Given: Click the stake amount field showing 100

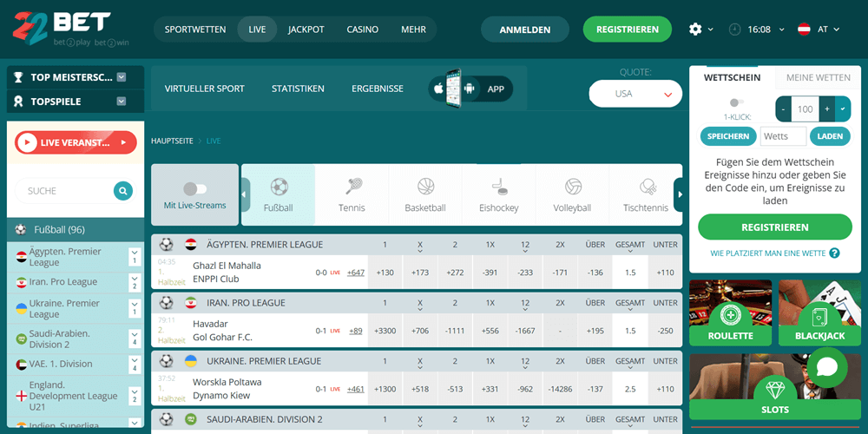Looking at the screenshot, I should (805, 109).
